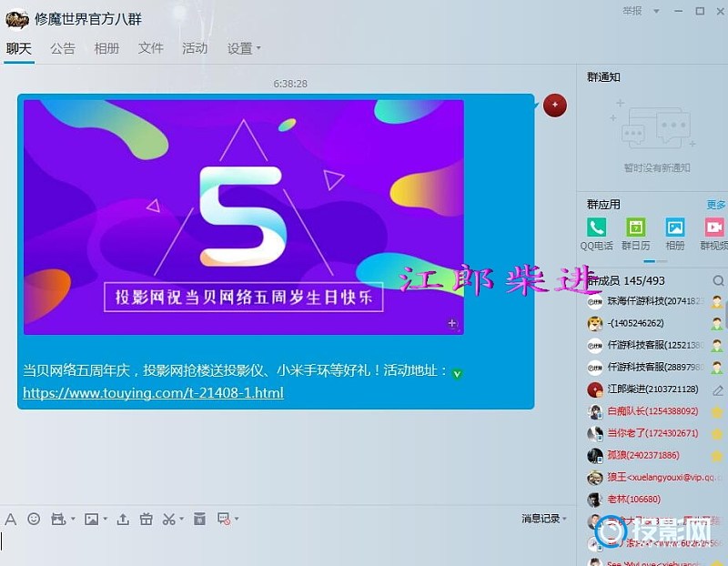This screenshot has height=566, width=728.
Task: Select member 珠海仟游科技 in the list
Action: (x=654, y=302)
